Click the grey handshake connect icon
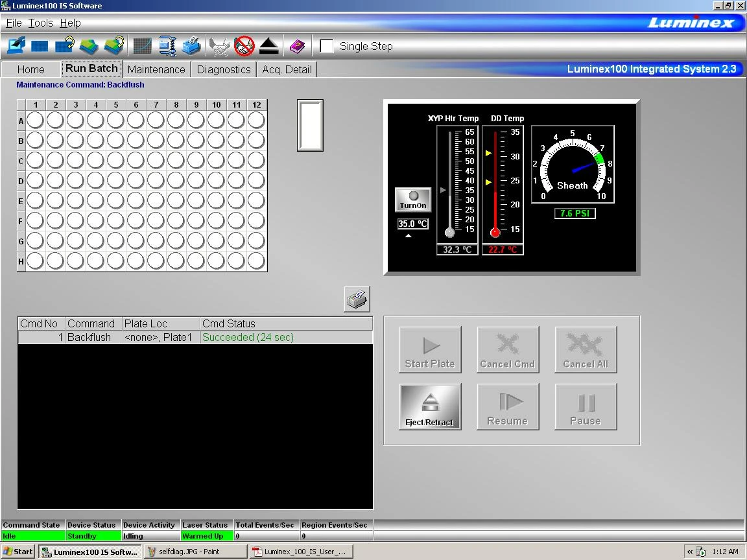The height and width of the screenshot is (560, 747). point(219,47)
